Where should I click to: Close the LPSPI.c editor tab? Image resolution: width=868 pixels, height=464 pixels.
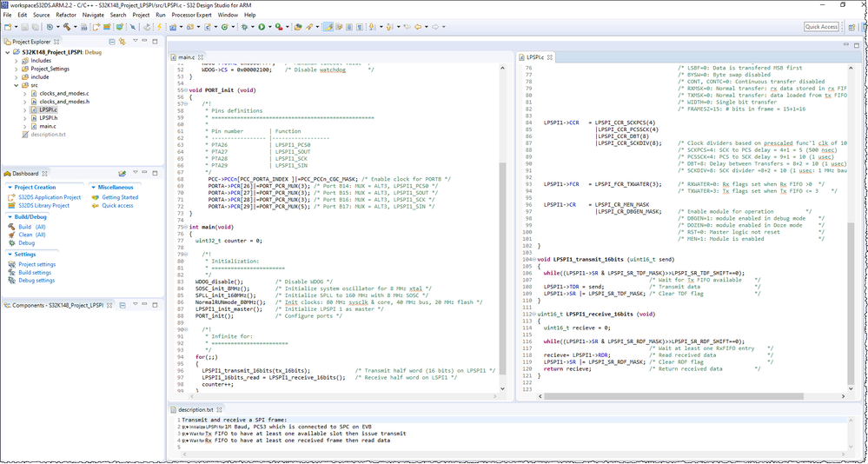(549, 57)
